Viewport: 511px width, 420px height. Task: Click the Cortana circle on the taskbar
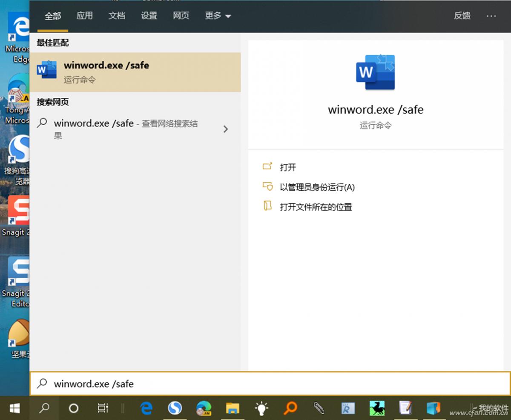73,408
